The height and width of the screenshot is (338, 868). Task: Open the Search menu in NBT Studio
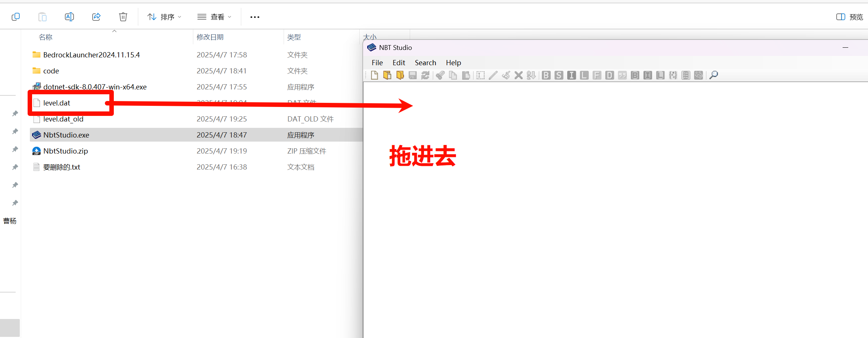(425, 63)
